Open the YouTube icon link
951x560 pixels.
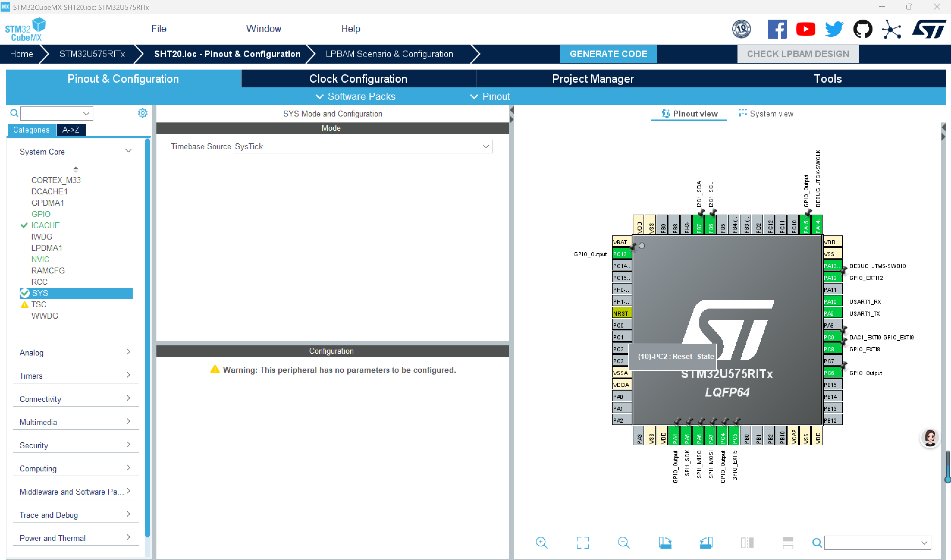tap(805, 29)
